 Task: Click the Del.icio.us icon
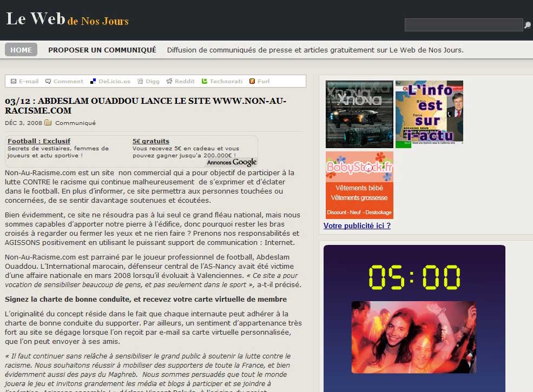pyautogui.click(x=93, y=81)
